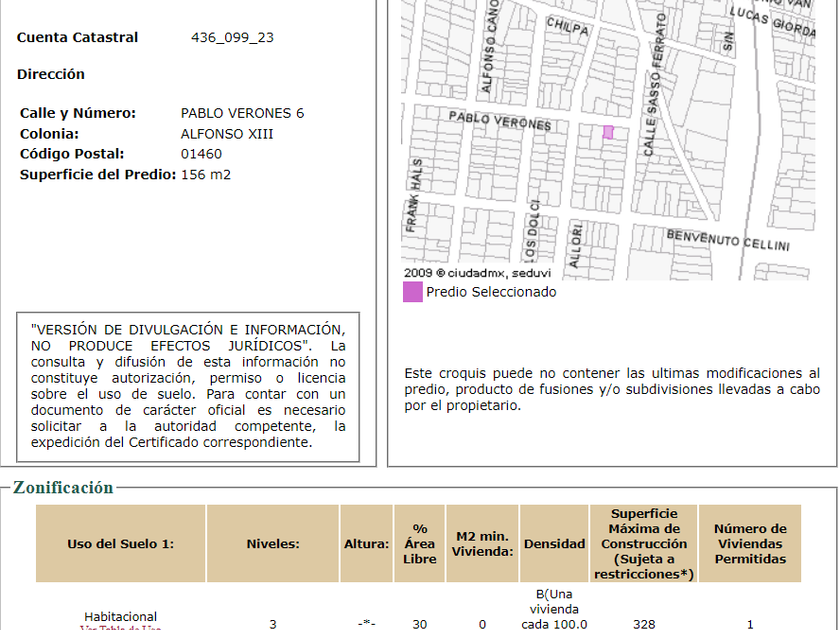Image resolution: width=840 pixels, height=630 pixels.
Task: Click the CHILPA street label on map
Action: click(x=568, y=26)
